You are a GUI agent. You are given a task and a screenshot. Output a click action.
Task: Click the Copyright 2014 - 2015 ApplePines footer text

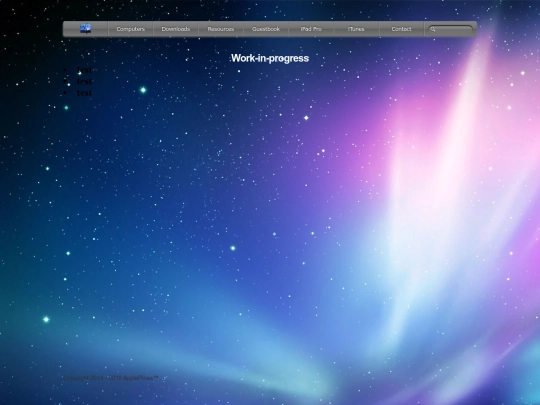[111, 378]
